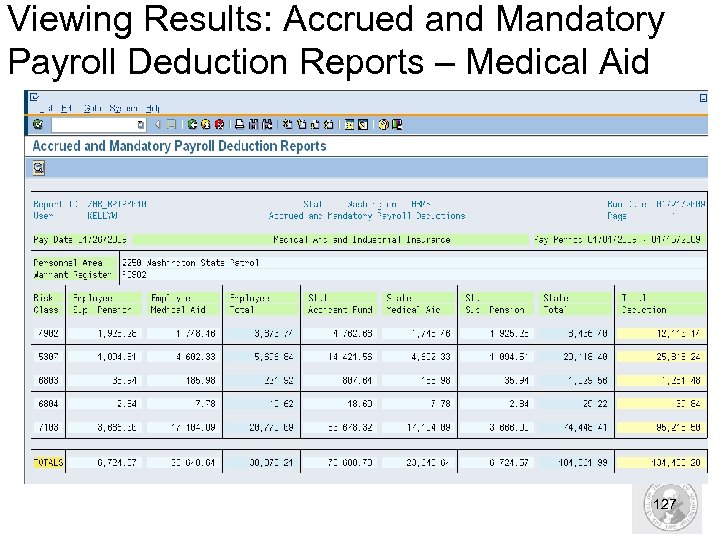Go to the previous page icon
This screenshot has height=540, width=720.
click(301, 124)
